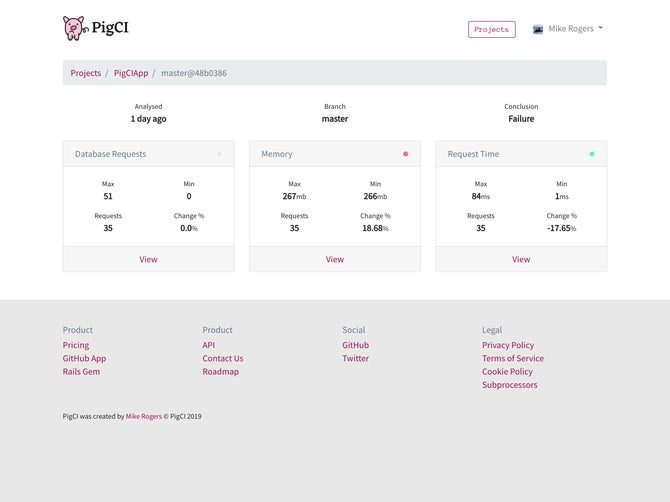Click Mike Rogers creator link in footer
Viewport: 670px width, 502px height.
coord(144,416)
